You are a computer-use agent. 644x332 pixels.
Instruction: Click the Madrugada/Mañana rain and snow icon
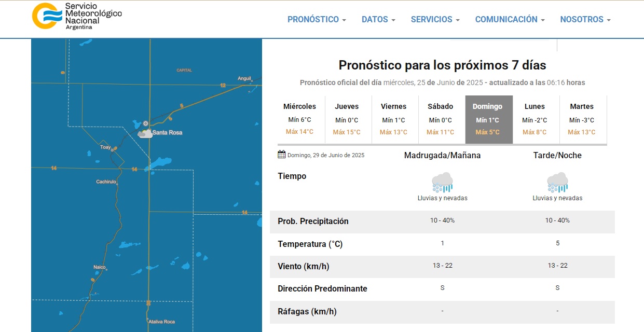tap(442, 182)
